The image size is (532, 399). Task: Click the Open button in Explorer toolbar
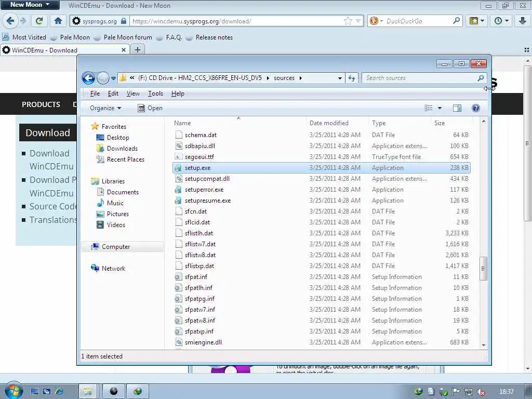tap(150, 108)
